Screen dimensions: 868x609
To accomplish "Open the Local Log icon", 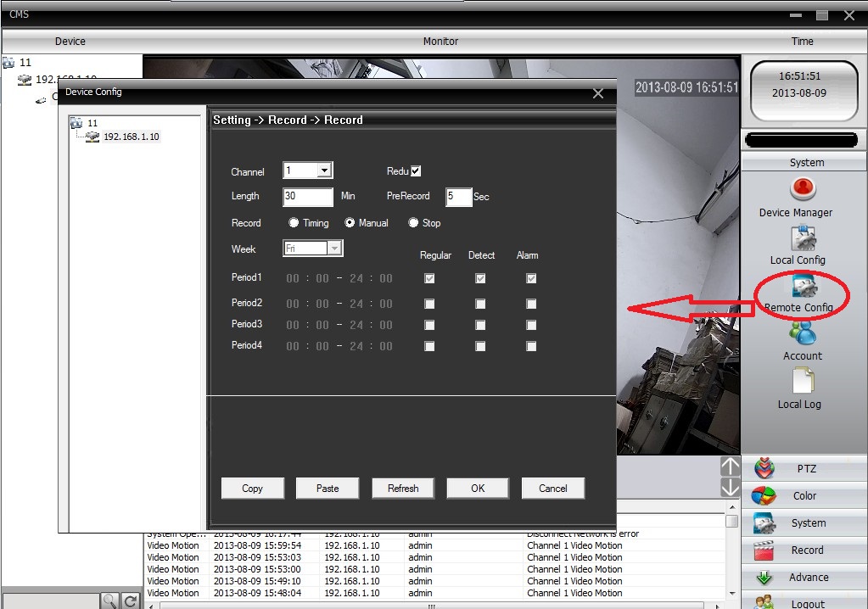I will (802, 381).
